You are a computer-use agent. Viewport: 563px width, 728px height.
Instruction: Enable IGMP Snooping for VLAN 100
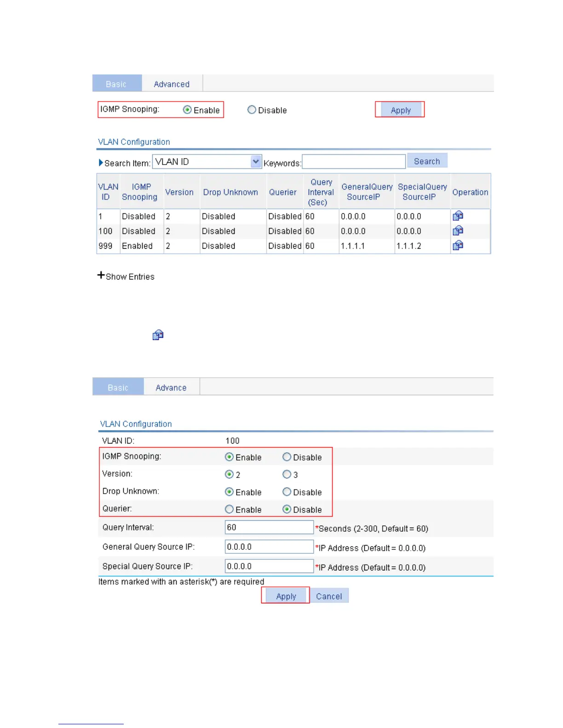229,457
